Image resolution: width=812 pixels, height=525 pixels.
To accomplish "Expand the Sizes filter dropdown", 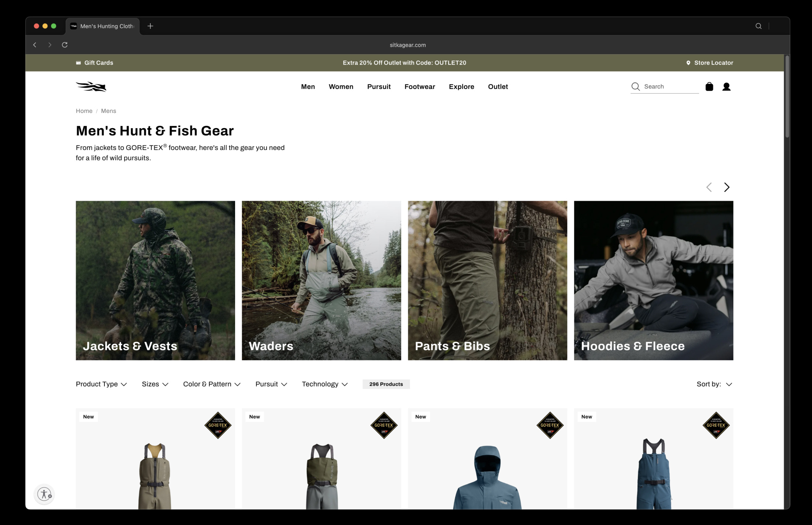I will pyautogui.click(x=155, y=384).
